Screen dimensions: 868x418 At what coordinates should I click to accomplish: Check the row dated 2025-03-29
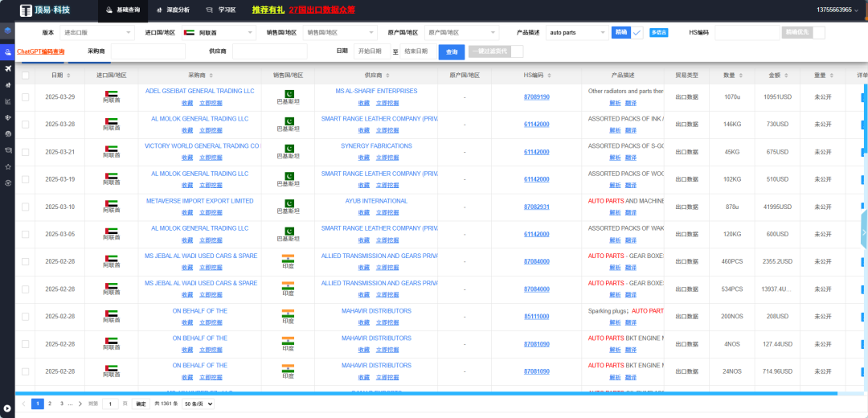coord(26,97)
